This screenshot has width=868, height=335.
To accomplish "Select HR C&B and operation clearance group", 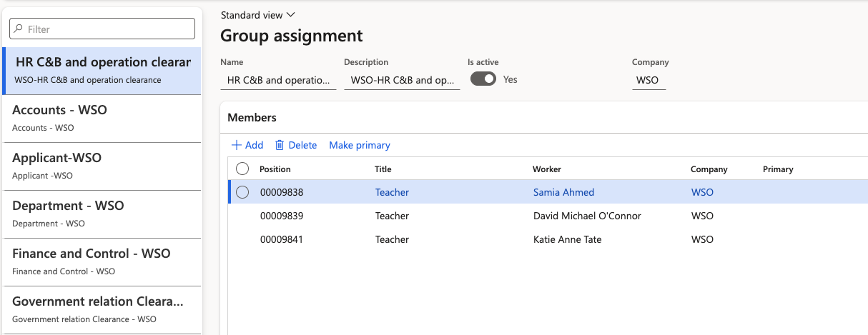I will [x=102, y=71].
